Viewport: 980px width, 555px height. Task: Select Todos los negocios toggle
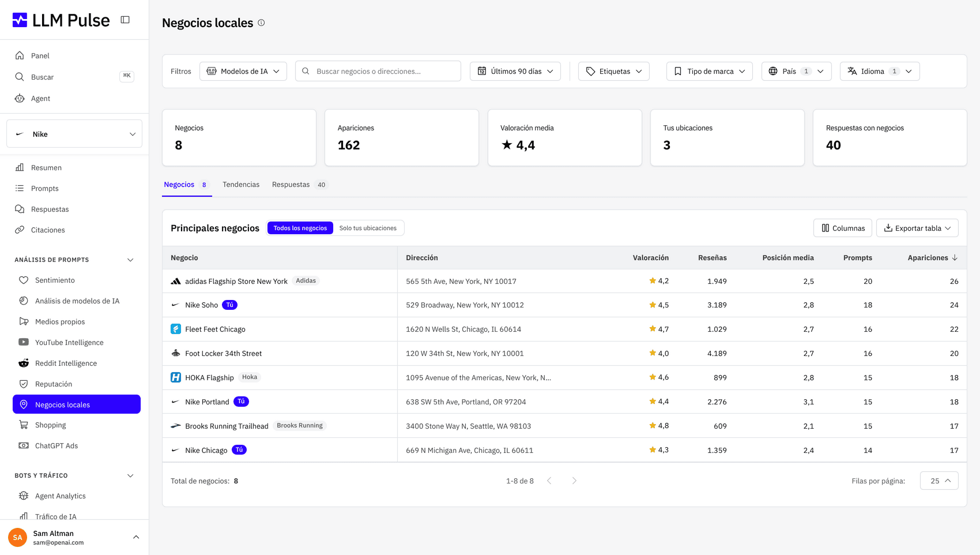[300, 228]
